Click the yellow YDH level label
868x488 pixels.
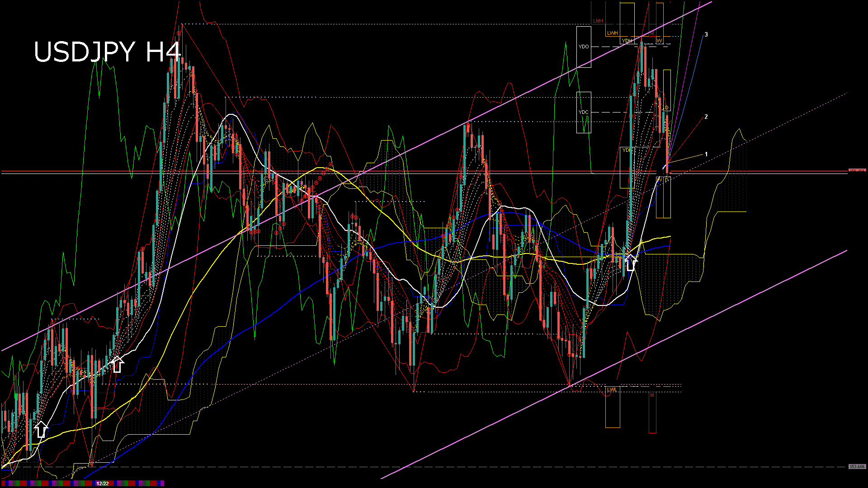tap(627, 41)
